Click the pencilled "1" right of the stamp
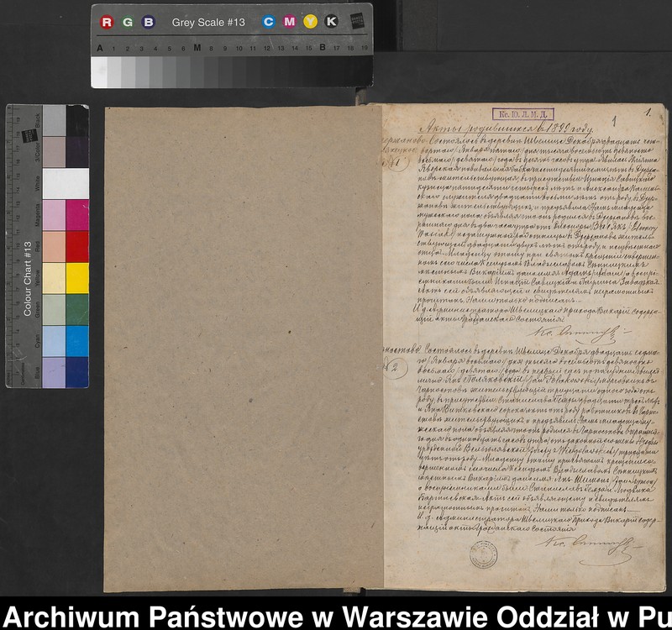This screenshot has width=672, height=630. click(x=614, y=121)
